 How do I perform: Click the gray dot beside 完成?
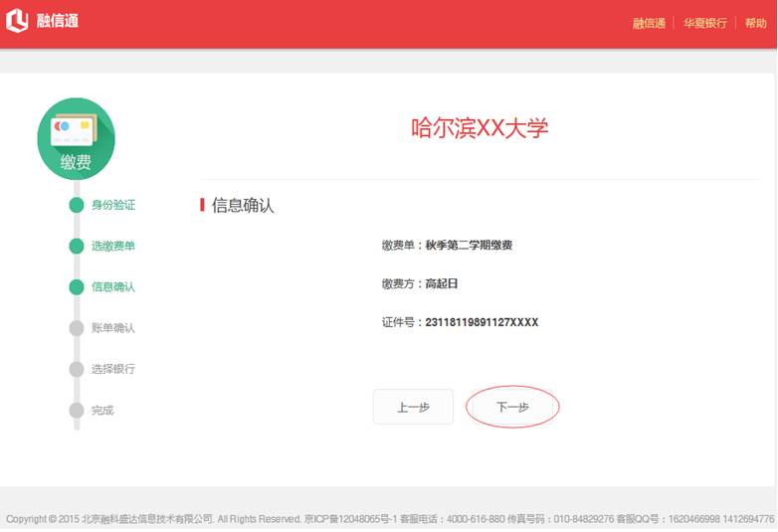point(77,411)
